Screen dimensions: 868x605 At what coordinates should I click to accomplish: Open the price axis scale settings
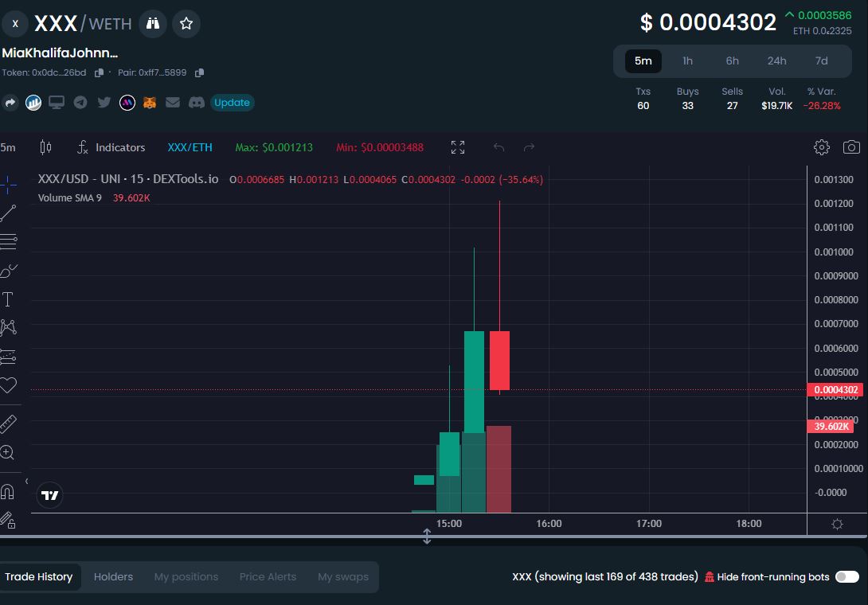pyautogui.click(x=837, y=524)
